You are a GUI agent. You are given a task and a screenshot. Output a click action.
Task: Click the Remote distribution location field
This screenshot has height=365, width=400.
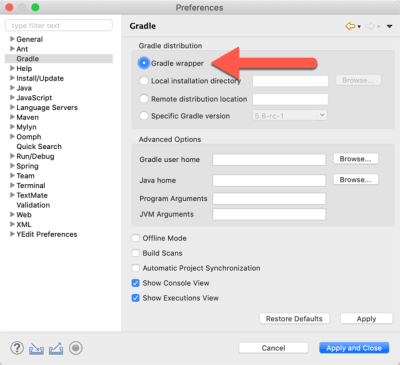(290, 99)
